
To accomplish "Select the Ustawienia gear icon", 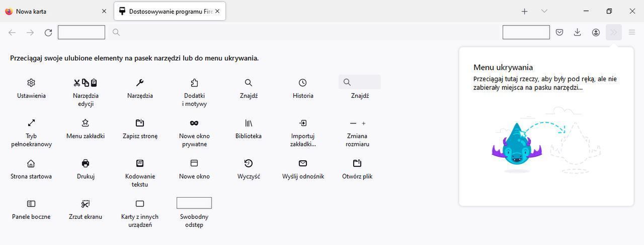I will (31, 83).
